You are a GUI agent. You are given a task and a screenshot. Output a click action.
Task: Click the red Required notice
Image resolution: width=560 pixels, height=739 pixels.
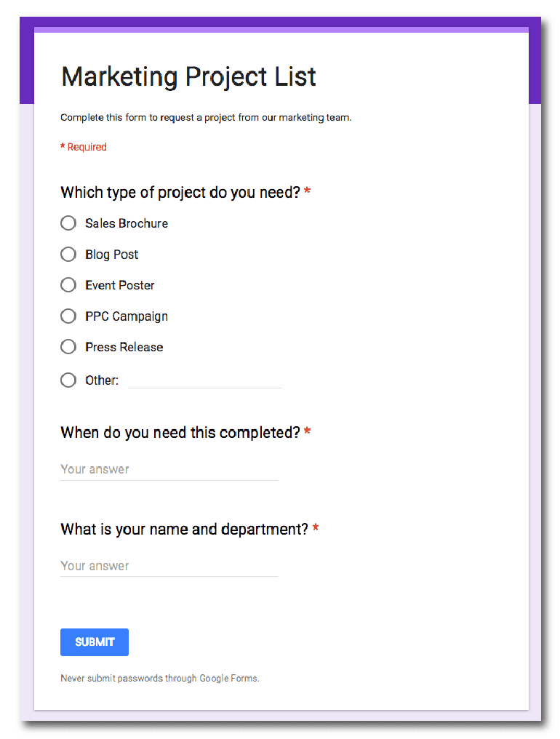(84, 147)
